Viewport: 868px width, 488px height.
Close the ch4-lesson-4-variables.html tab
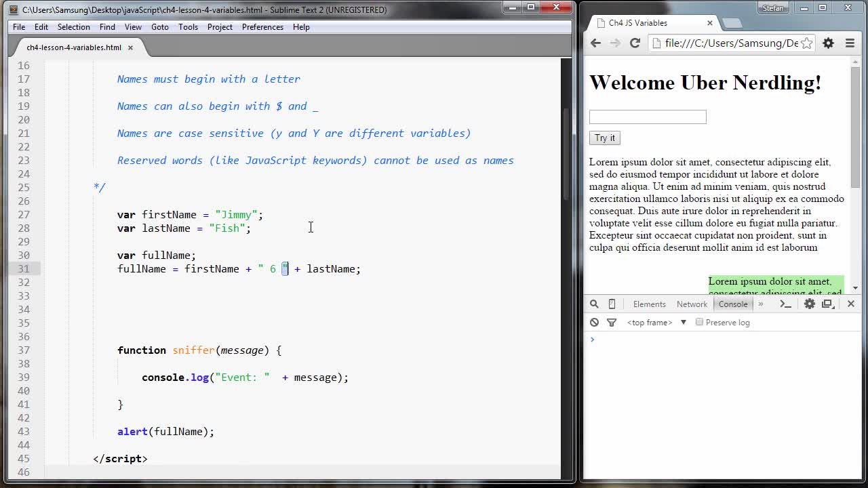[x=130, y=47]
